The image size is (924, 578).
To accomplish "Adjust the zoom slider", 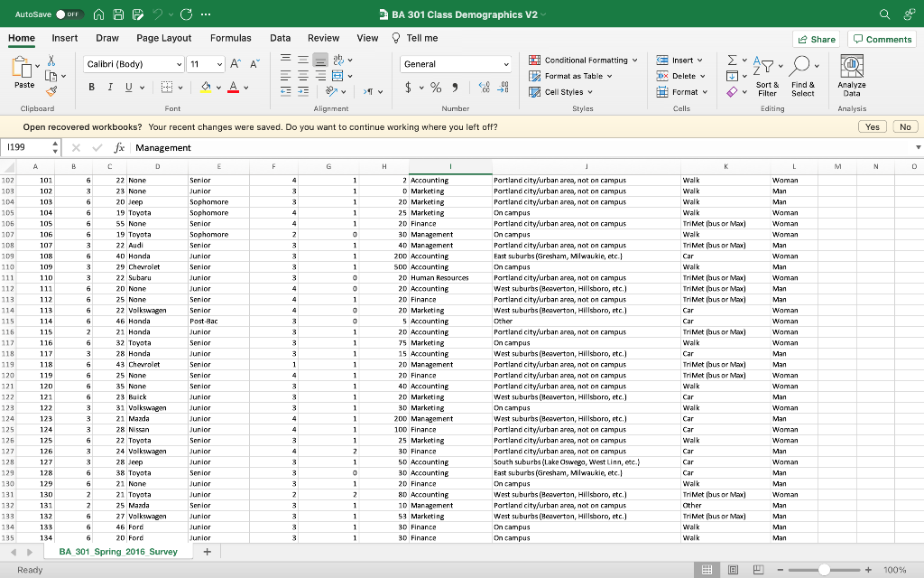I will [824, 570].
